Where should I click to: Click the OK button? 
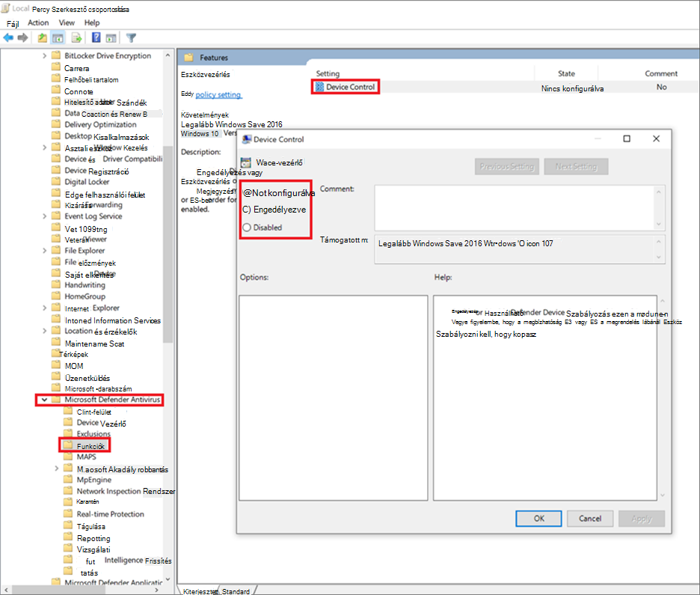click(x=539, y=519)
